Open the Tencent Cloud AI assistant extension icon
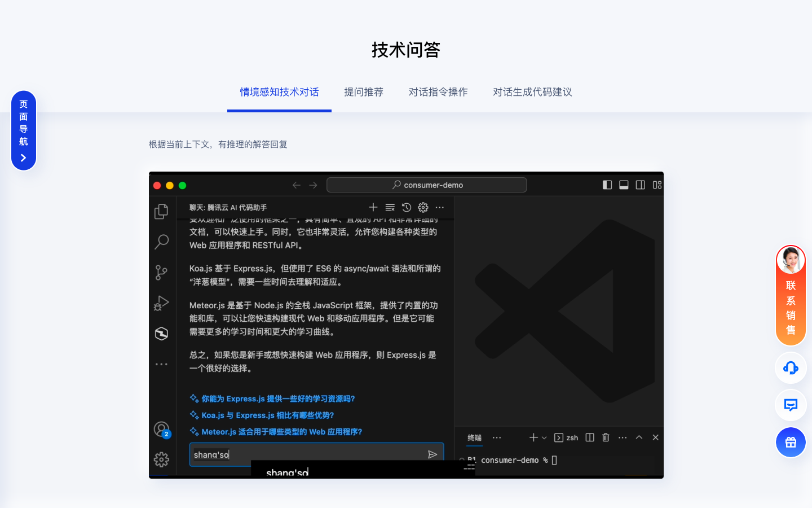Viewport: 812px width, 508px height. (x=161, y=334)
